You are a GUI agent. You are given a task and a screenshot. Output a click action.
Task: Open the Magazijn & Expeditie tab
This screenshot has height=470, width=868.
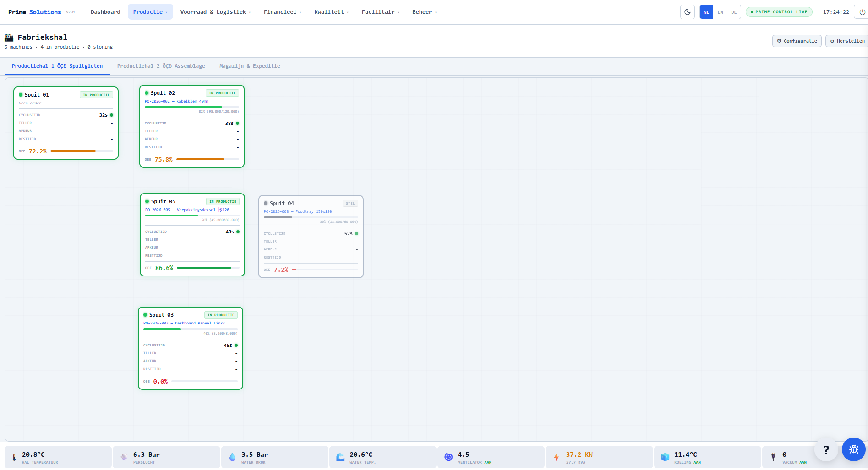click(x=250, y=66)
